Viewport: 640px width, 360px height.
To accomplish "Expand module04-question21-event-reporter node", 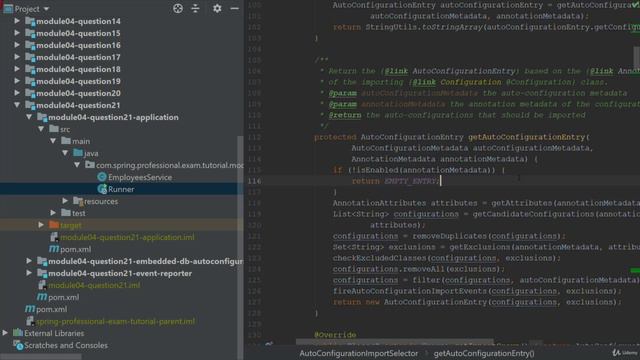I will tap(29, 273).
